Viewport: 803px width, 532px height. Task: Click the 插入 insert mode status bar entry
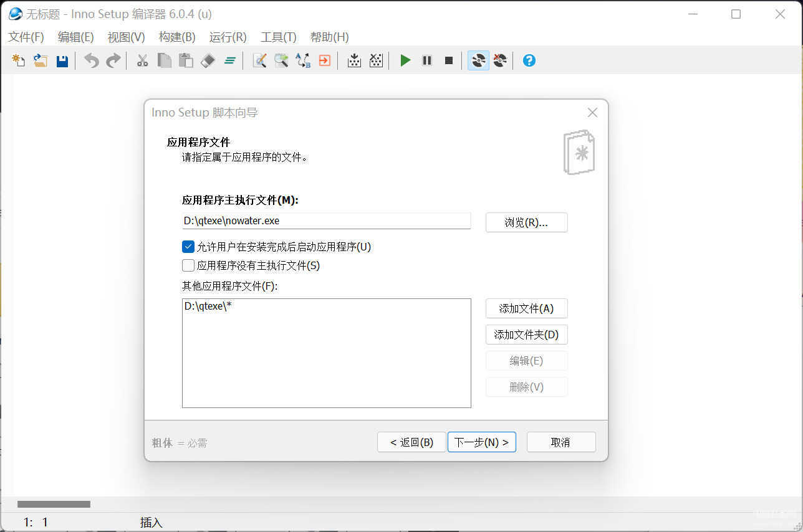[x=151, y=523]
